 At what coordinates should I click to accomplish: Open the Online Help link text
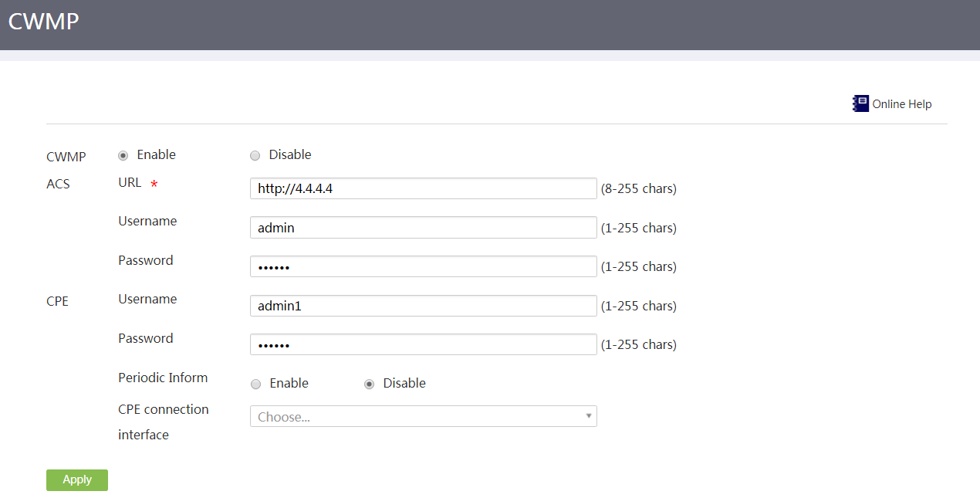click(x=902, y=103)
